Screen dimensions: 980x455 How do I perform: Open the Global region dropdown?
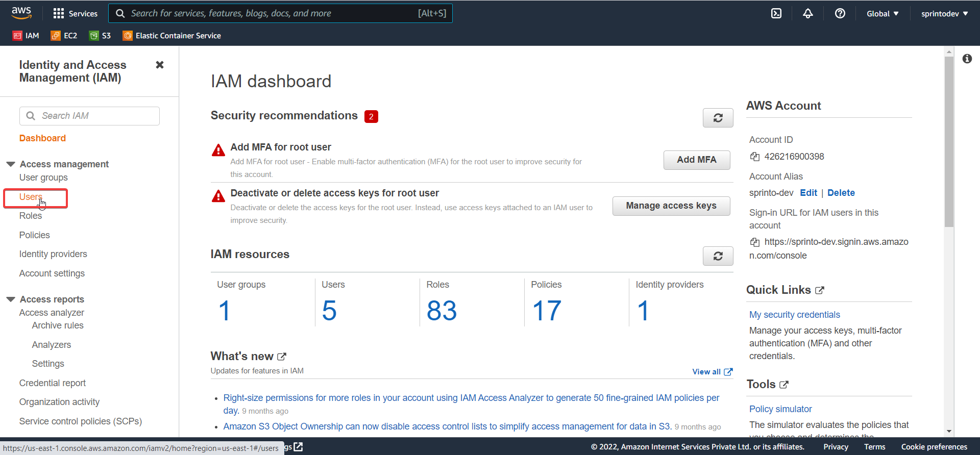[883, 14]
